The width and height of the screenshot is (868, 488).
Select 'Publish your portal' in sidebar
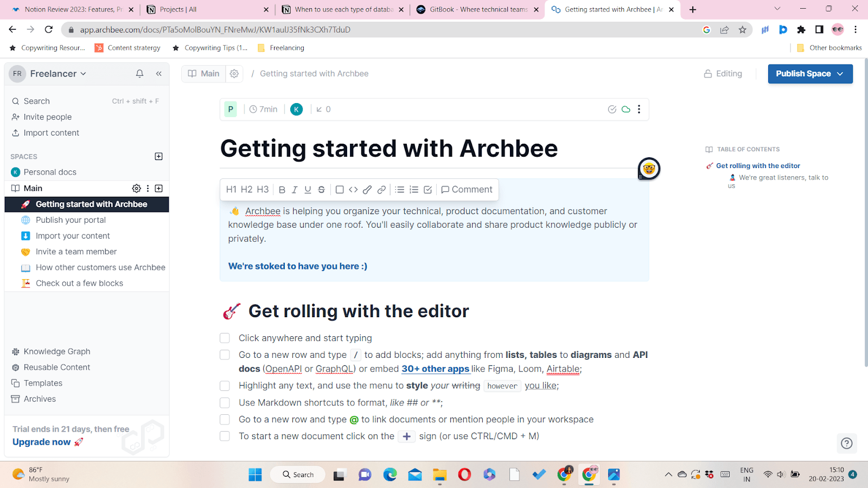pos(71,220)
